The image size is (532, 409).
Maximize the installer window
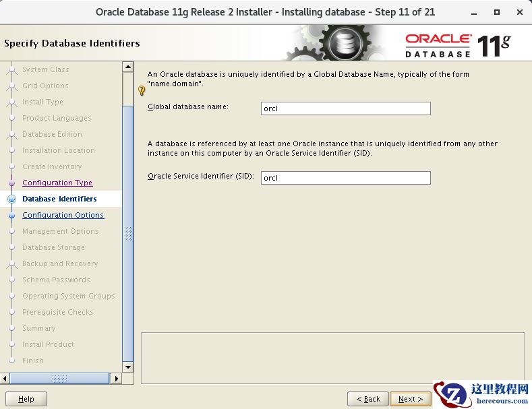point(497,13)
